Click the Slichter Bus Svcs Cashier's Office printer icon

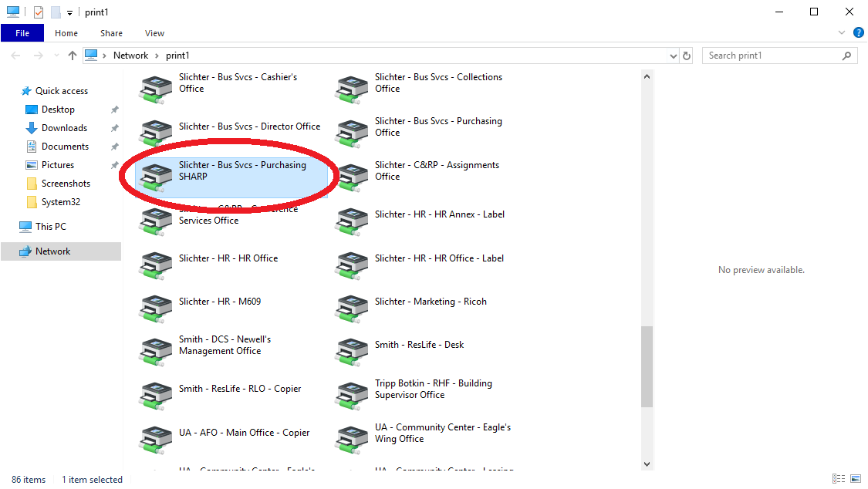point(156,90)
